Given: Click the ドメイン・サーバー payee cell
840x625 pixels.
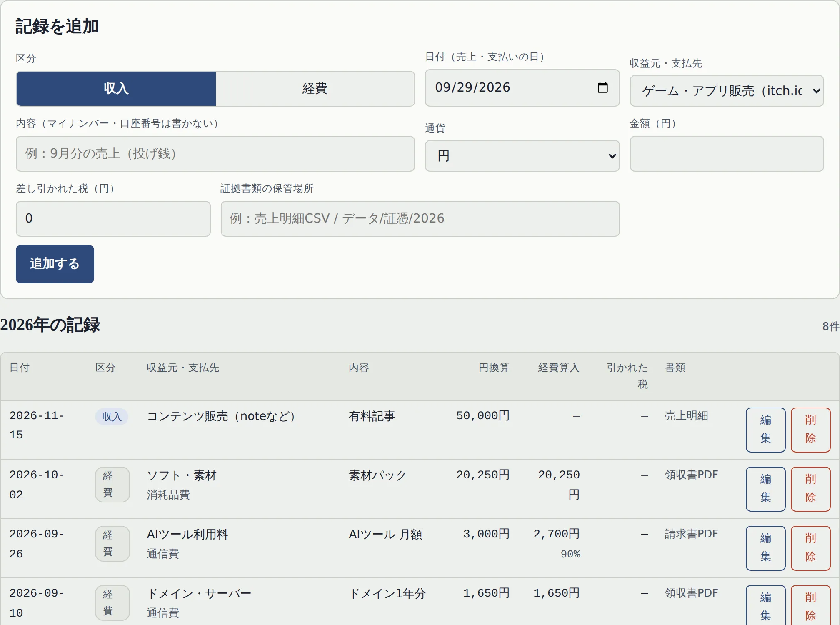Looking at the screenshot, I should pyautogui.click(x=199, y=593).
